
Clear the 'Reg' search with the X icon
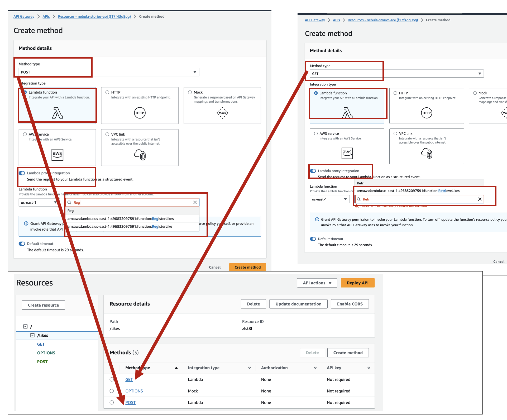(195, 202)
